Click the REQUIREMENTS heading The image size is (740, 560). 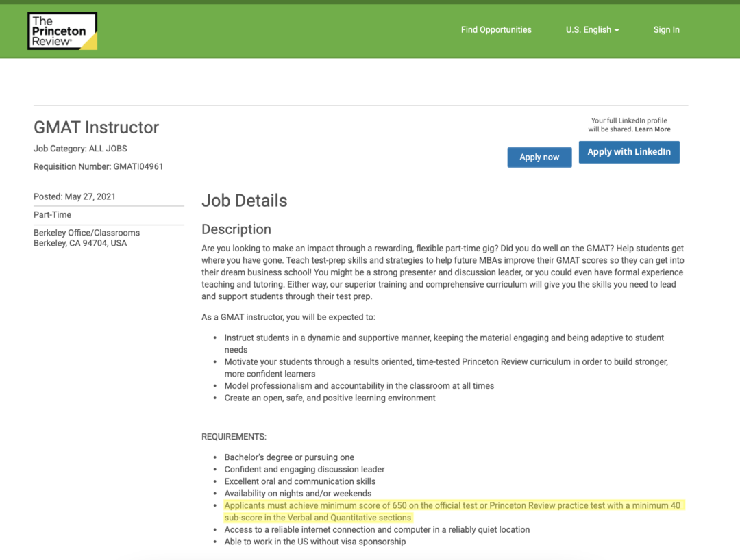(x=234, y=437)
